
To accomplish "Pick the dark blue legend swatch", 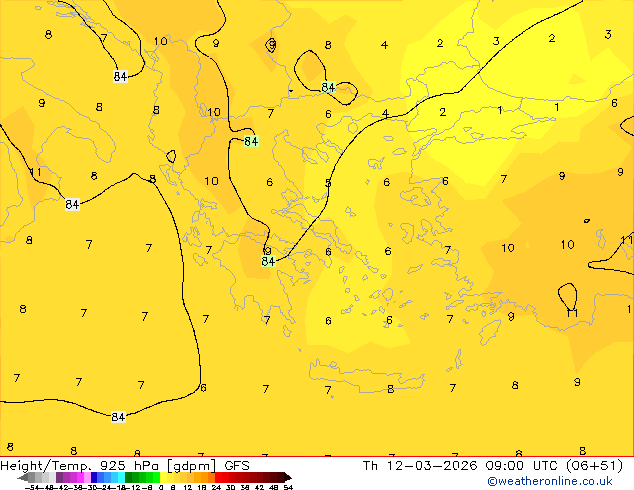I will (94, 477).
